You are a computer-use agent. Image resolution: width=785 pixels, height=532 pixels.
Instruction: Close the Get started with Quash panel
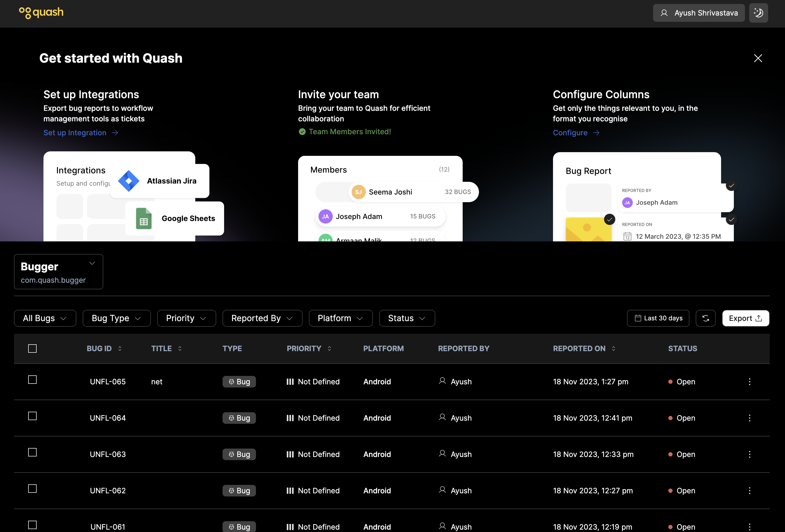click(758, 58)
